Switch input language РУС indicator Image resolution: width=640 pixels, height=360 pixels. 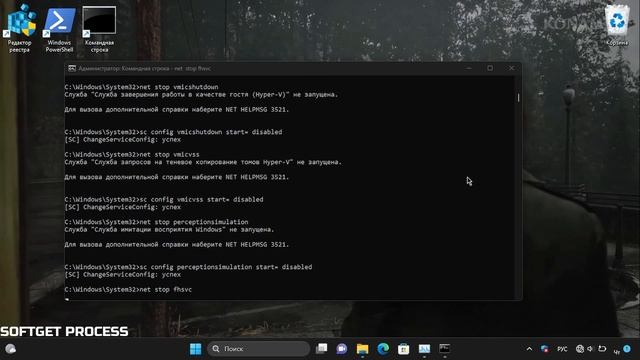click(562, 349)
